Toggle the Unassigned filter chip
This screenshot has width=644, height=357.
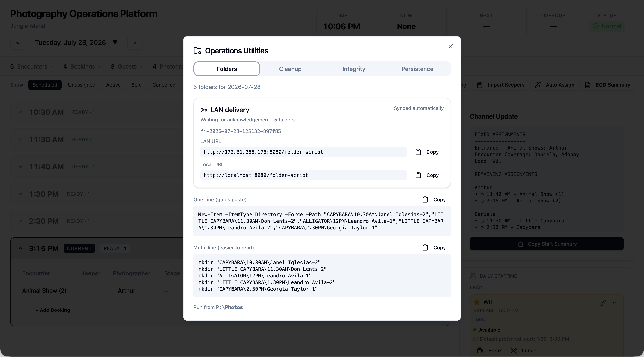tap(81, 85)
